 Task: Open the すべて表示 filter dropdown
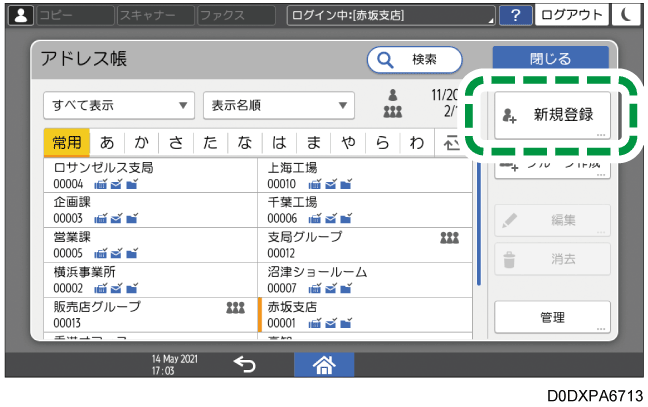119,105
